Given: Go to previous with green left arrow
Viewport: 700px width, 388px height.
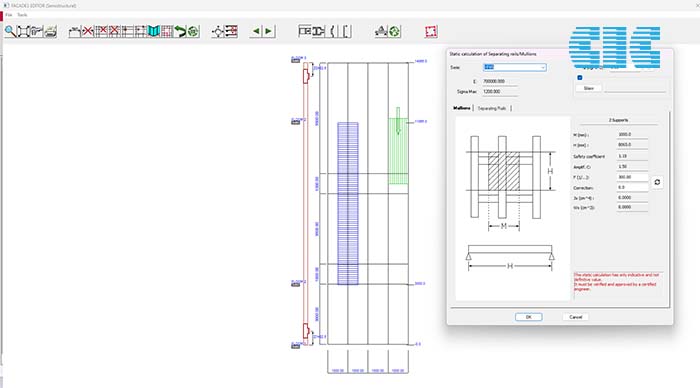Looking at the screenshot, I should click(256, 31).
